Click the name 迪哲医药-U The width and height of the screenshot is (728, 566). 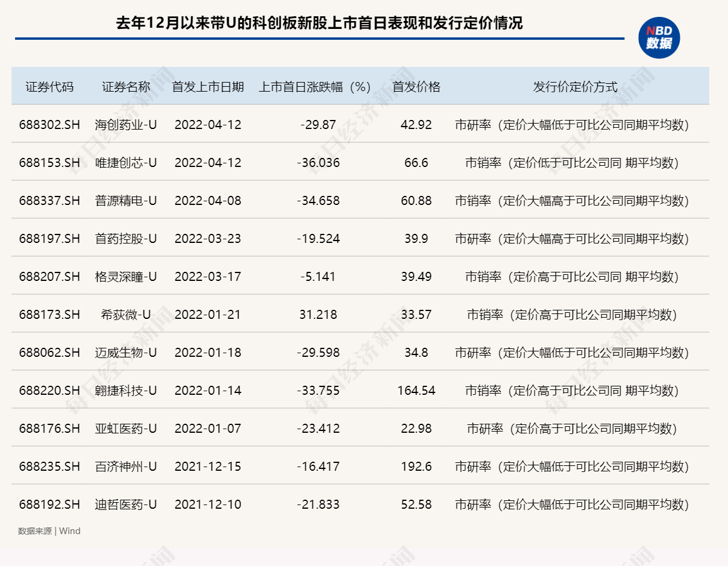tap(126, 505)
